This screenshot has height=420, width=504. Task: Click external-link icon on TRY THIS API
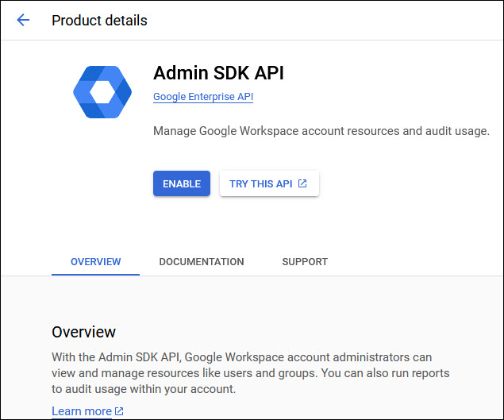click(x=302, y=183)
